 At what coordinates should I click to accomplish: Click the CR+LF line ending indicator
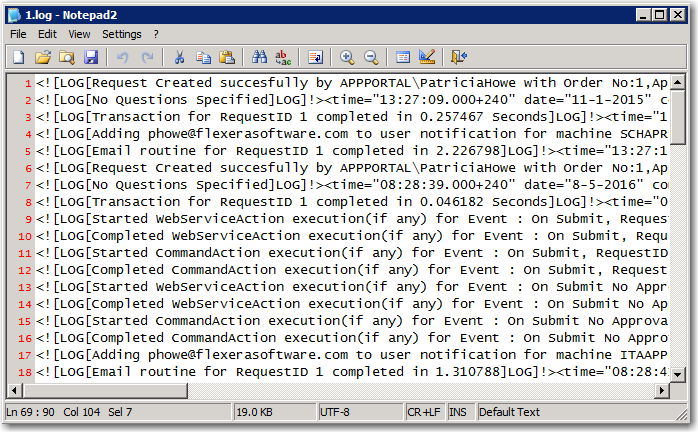[x=421, y=411]
